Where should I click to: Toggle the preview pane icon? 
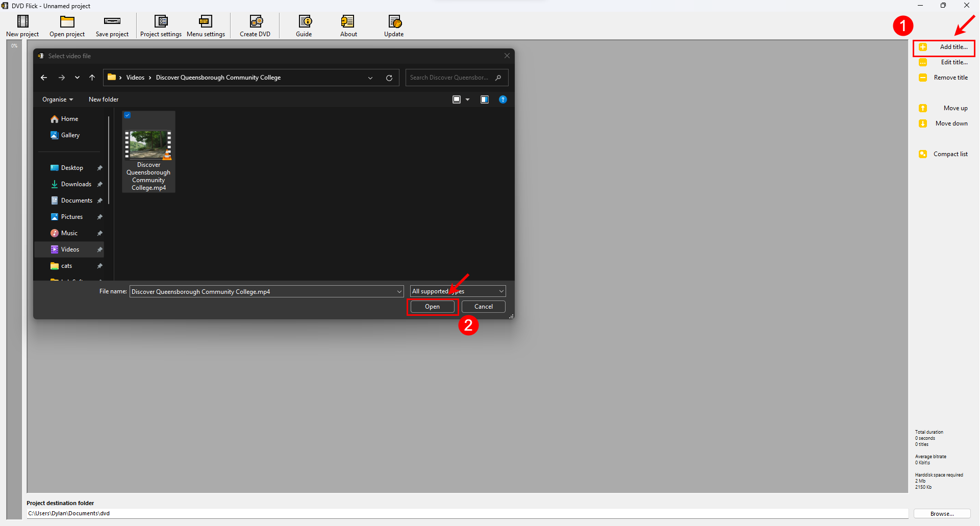(x=485, y=99)
